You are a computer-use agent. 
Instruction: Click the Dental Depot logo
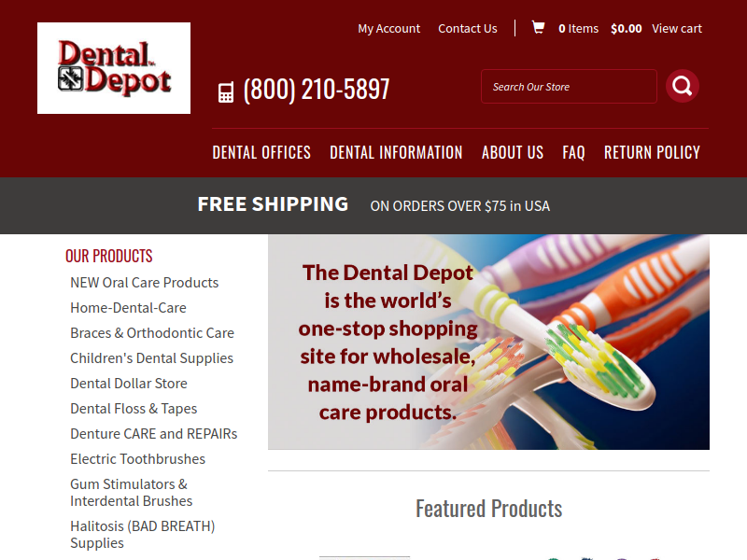(x=114, y=68)
